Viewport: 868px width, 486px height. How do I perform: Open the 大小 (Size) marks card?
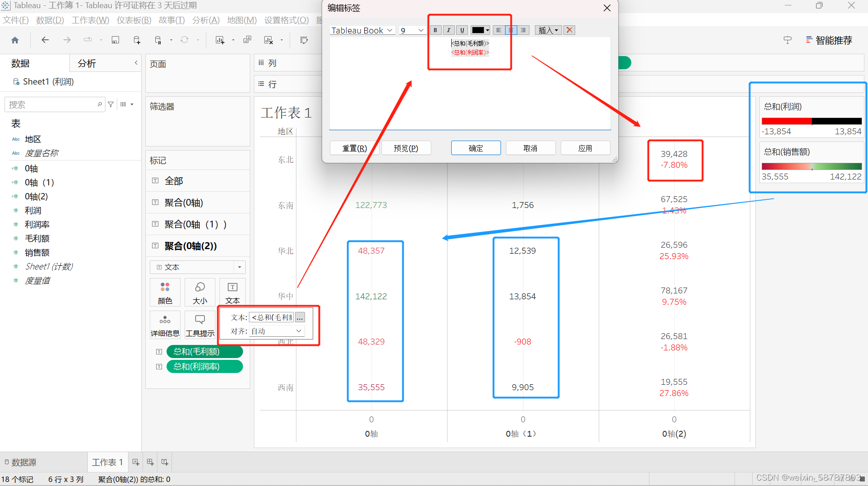200,293
